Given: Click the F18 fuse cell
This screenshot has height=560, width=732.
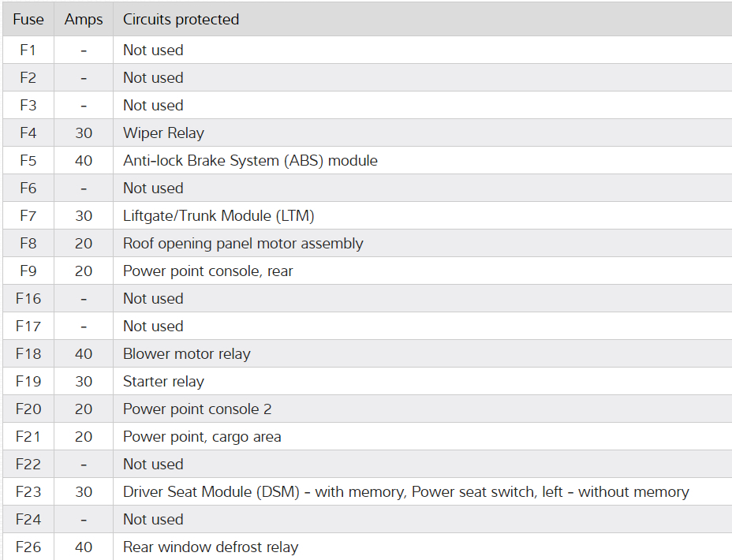Looking at the screenshot, I should 28,353.
